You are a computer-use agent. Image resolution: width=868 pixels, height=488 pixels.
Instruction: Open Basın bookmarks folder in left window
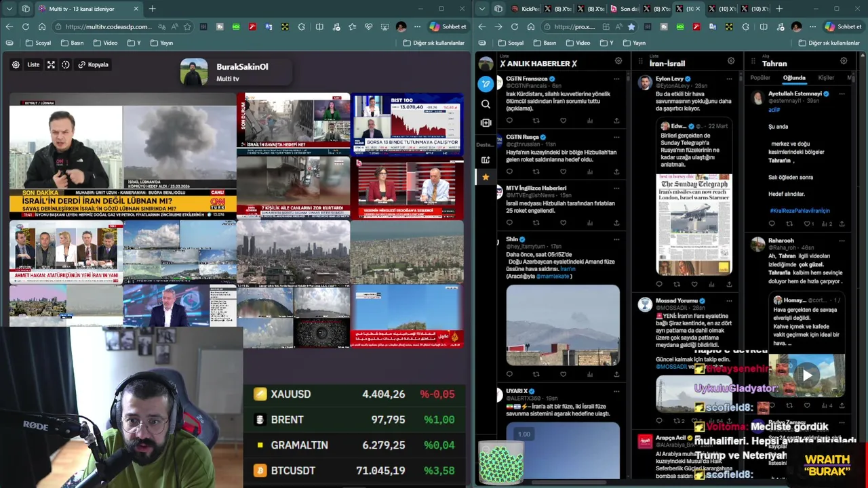(73, 43)
